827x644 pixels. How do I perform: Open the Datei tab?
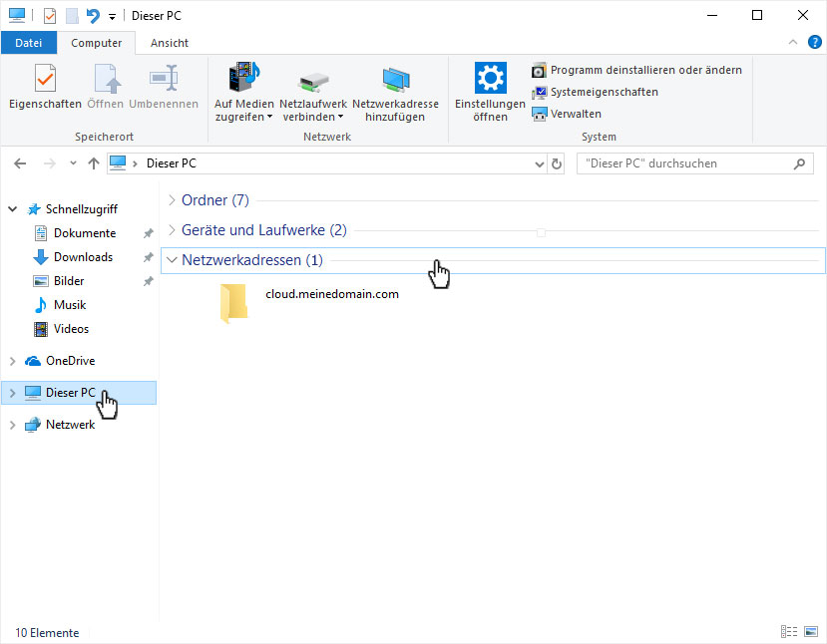[x=29, y=43]
